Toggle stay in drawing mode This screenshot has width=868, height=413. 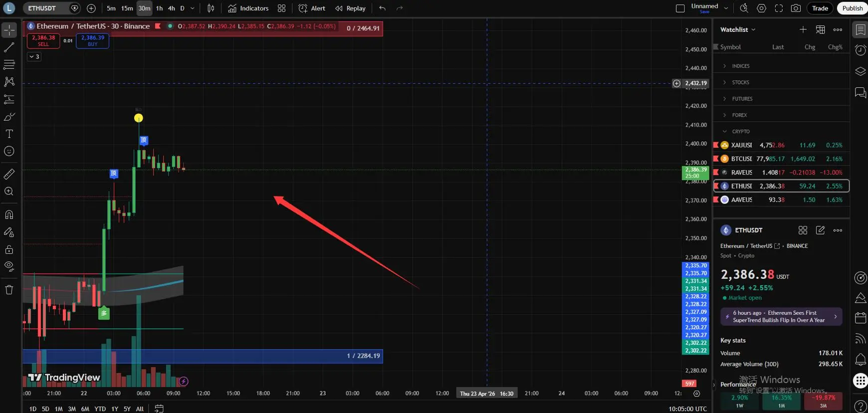tap(9, 232)
